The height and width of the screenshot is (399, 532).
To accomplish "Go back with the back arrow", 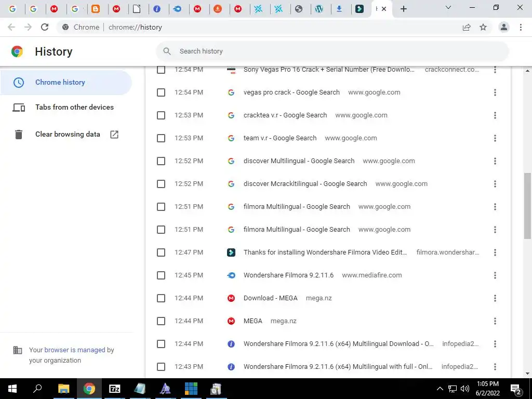I will [x=11, y=27].
